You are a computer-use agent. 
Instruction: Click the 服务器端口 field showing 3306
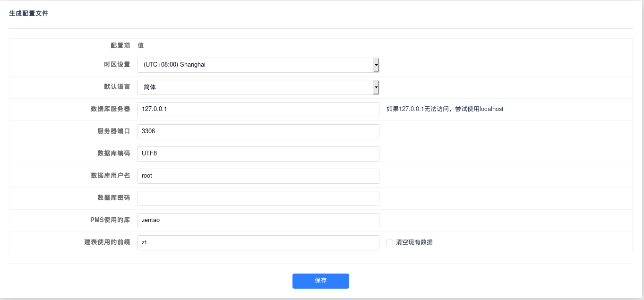(258, 131)
